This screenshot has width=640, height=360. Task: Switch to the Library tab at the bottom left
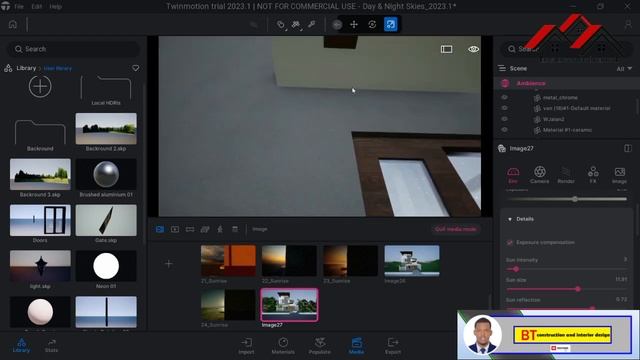(21, 345)
